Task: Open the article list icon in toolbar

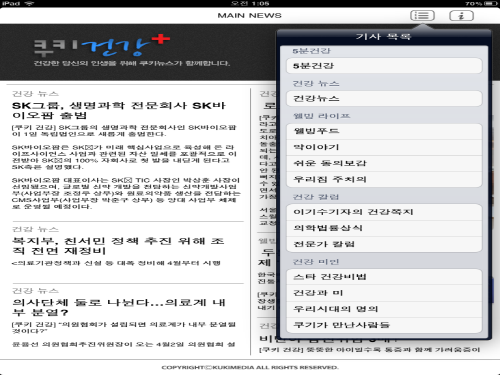Action: coord(422,16)
